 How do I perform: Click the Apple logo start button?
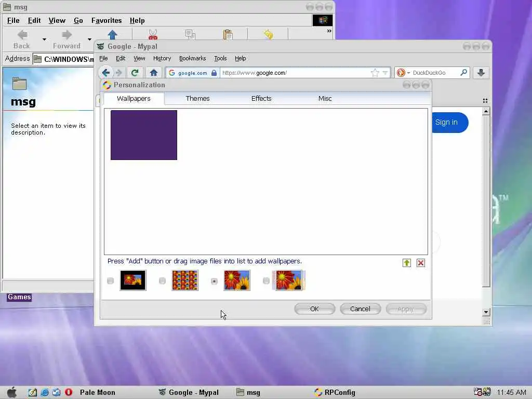12,392
